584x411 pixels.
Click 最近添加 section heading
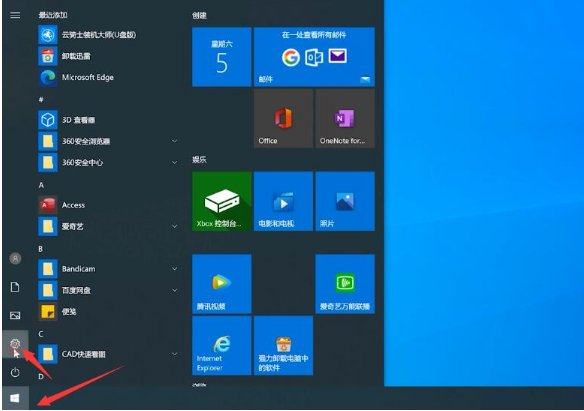click(53, 15)
